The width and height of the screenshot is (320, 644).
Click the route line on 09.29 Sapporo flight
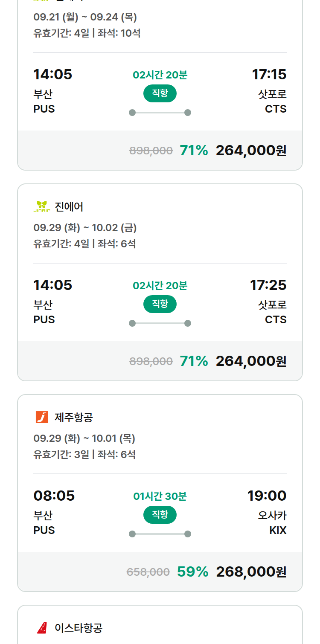tap(160, 323)
